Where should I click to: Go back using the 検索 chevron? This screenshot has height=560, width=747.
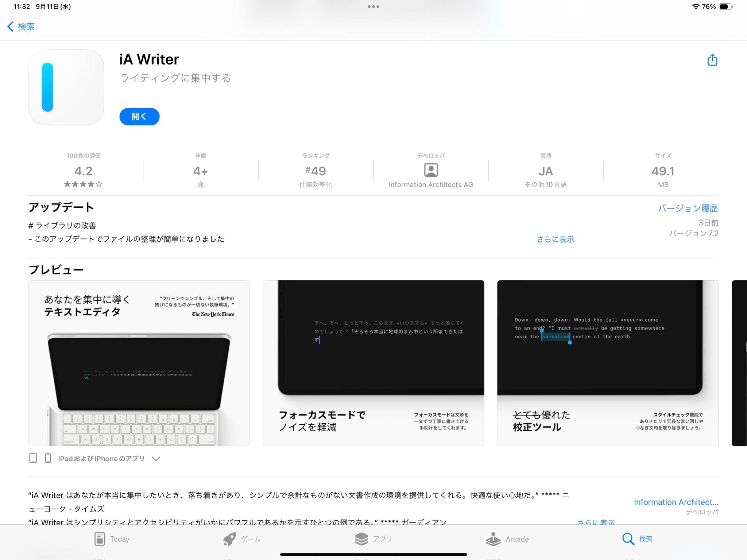(x=21, y=27)
